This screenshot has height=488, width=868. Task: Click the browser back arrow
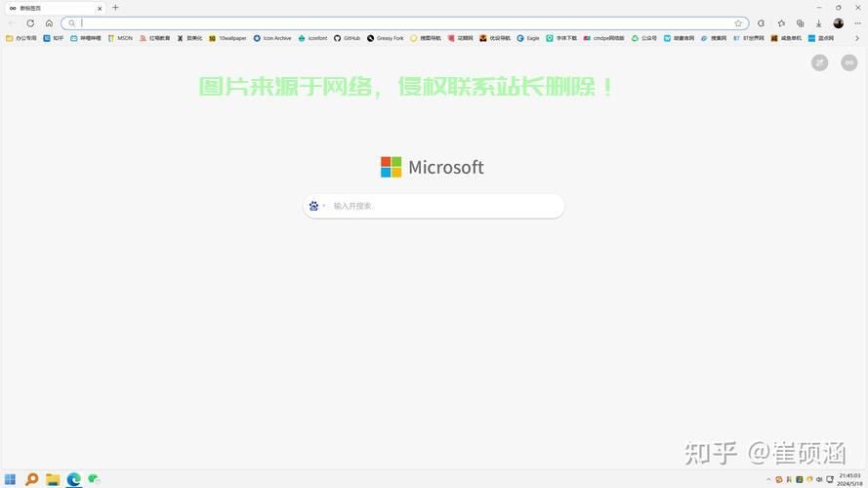click(12, 23)
